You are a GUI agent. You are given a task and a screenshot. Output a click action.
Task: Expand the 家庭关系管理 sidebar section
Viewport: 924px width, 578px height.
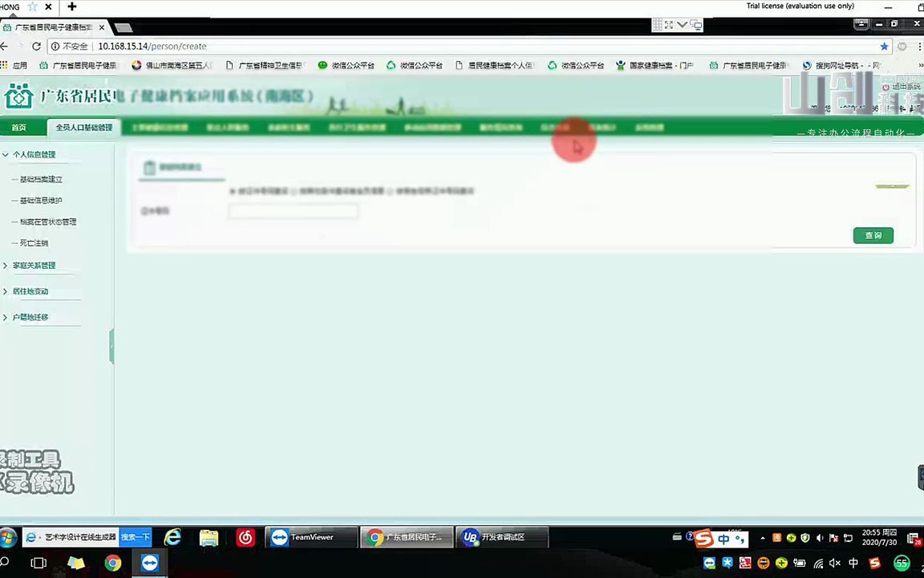(34, 265)
